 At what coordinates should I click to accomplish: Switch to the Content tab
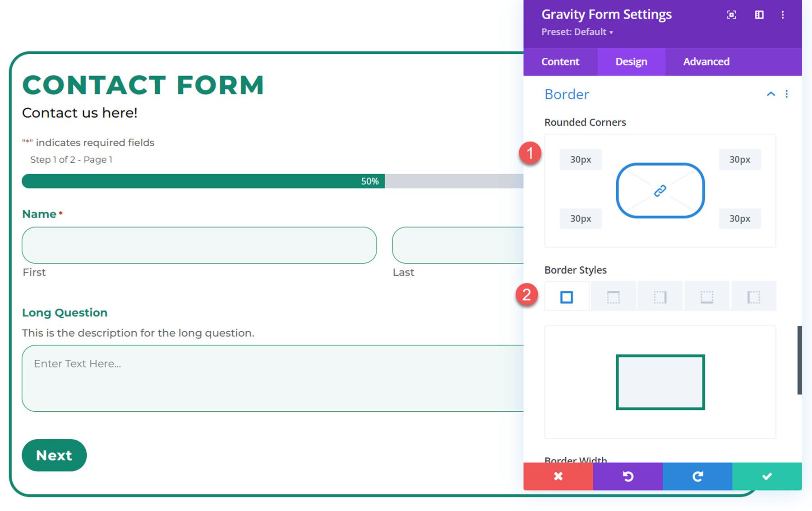tap(560, 62)
